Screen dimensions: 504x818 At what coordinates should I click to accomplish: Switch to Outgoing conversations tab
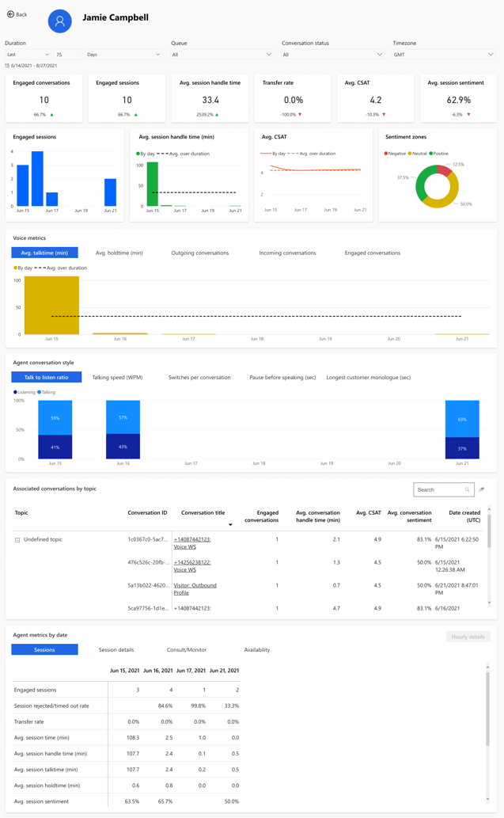[200, 253]
